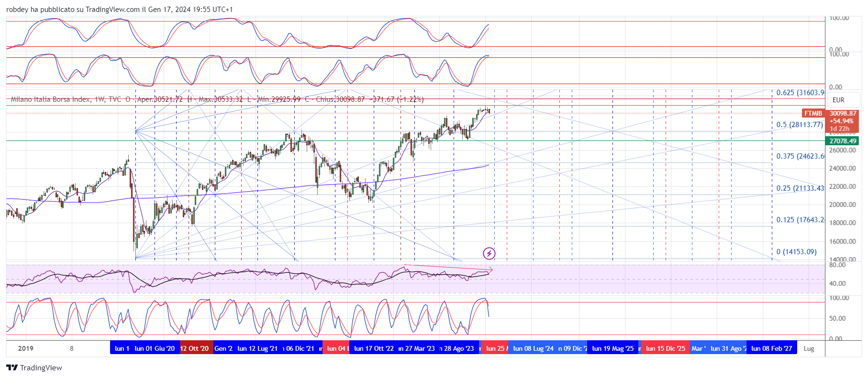Click the publication header text by robdey
This screenshot has width=868, height=378.
click(x=120, y=10)
